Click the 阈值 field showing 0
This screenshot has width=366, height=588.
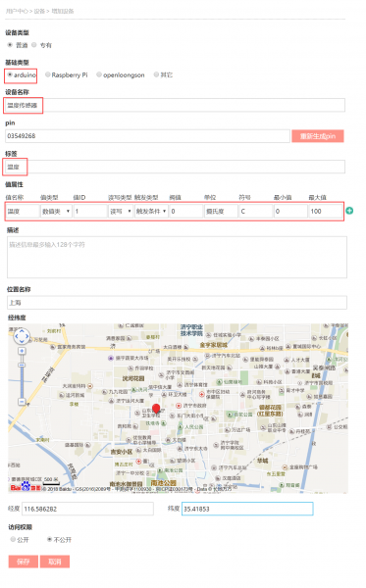185,211
